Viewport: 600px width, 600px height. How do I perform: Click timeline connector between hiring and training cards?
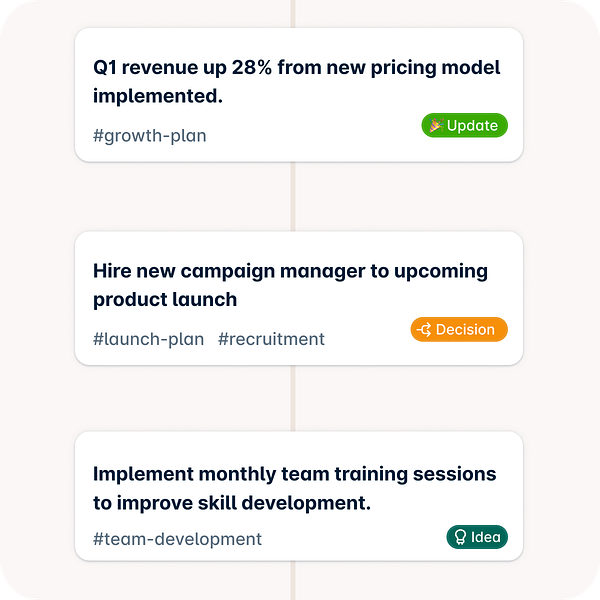pyautogui.click(x=293, y=398)
